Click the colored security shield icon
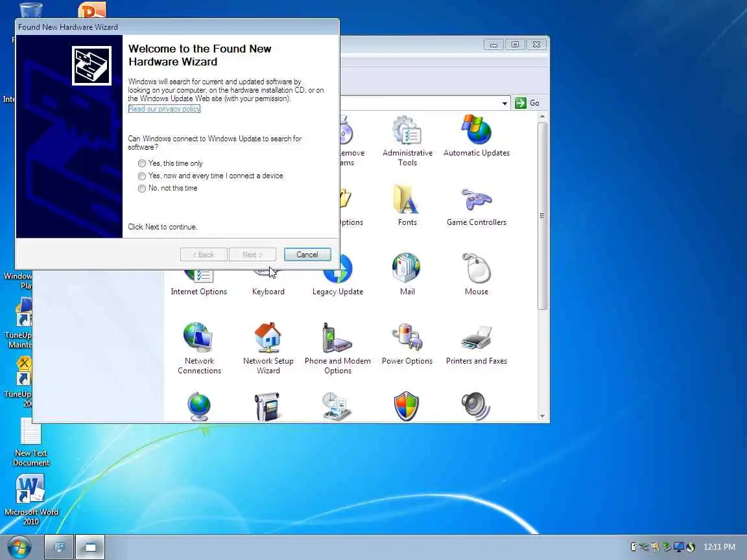Image resolution: width=747 pixels, height=560 pixels. click(x=407, y=406)
